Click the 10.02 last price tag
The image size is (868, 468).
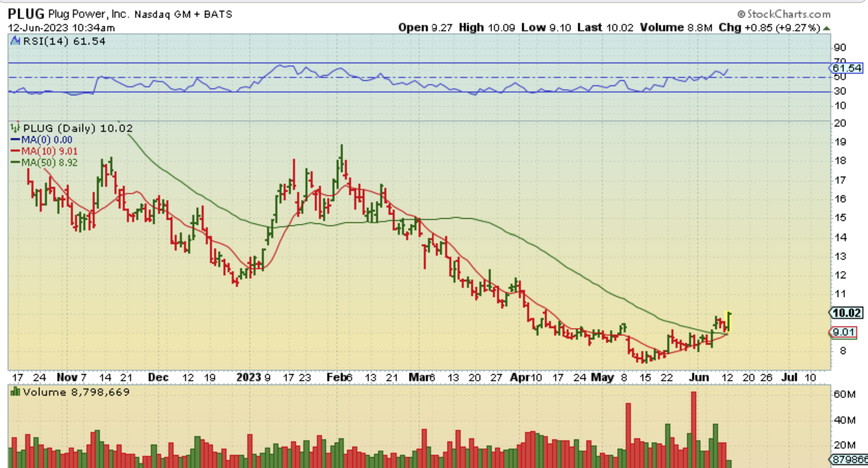coord(846,312)
